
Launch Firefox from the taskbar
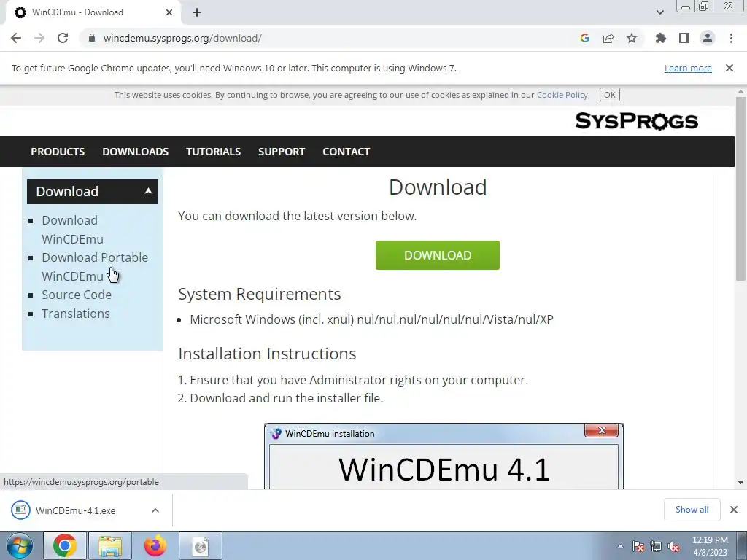155,545
